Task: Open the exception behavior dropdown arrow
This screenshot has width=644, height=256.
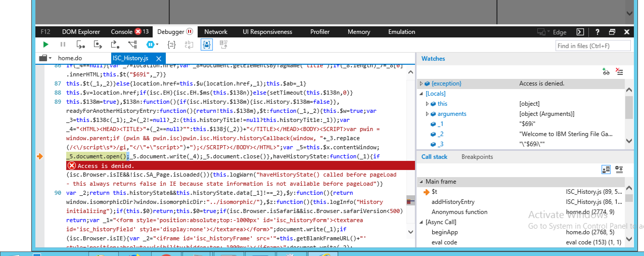Action: click(x=157, y=45)
